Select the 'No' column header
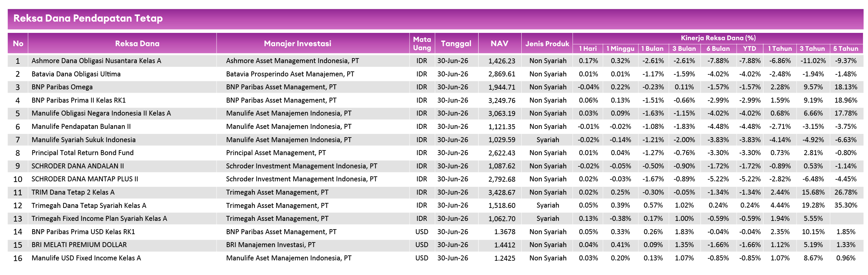 pos(18,44)
